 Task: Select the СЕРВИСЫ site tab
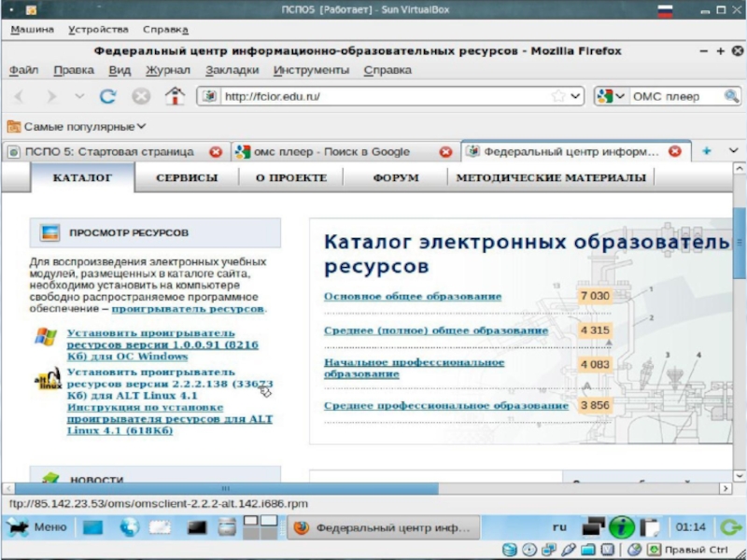[187, 177]
